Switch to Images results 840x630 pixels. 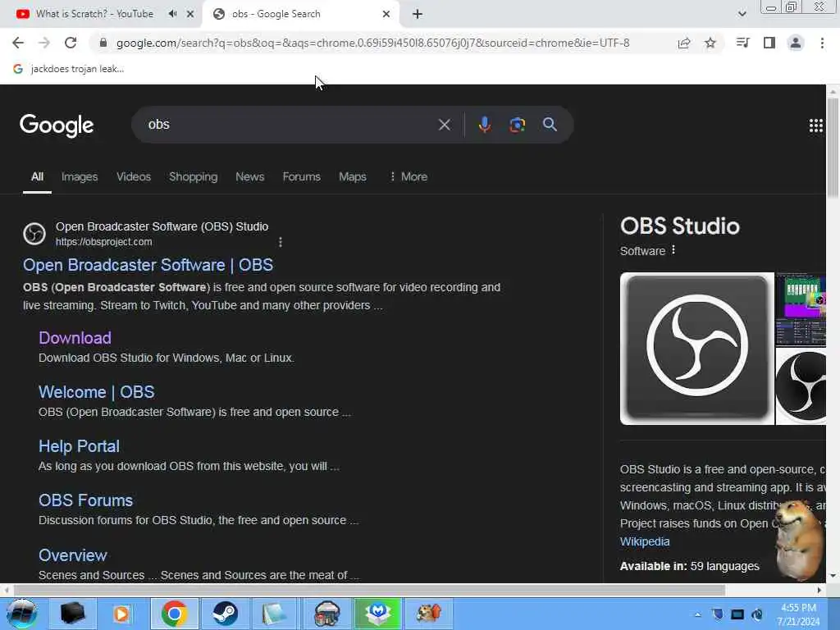click(x=80, y=177)
